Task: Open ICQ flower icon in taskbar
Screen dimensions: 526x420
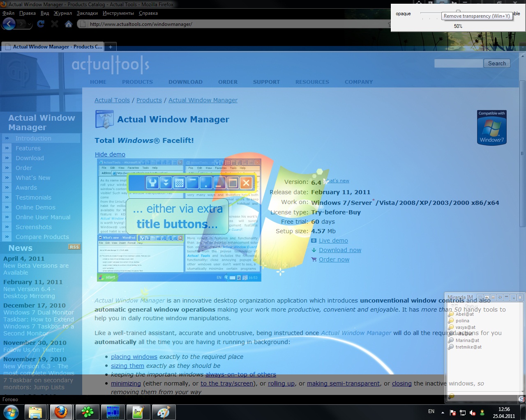Action: point(87,412)
